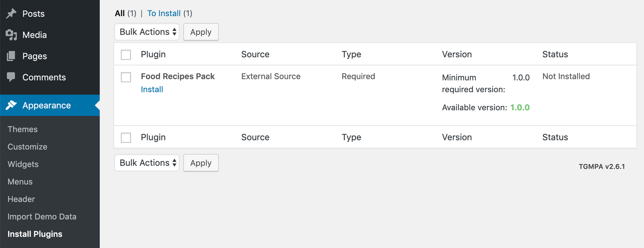Image resolution: width=644 pixels, height=248 pixels.
Task: Open Themes submenu item
Action: (23, 129)
